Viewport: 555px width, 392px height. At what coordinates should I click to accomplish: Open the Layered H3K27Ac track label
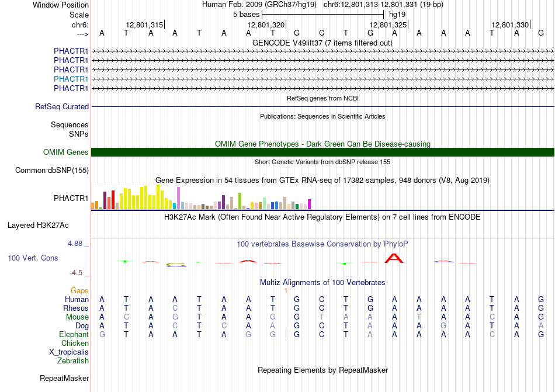[38, 226]
